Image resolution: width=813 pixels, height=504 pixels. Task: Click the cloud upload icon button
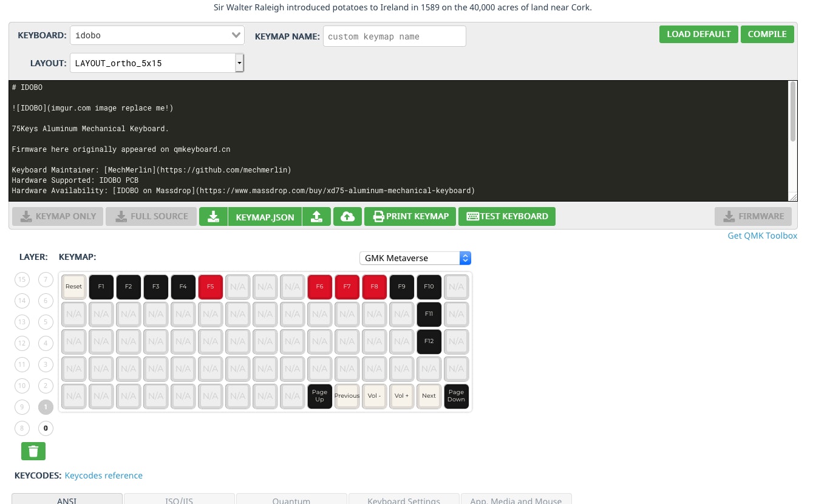tap(347, 217)
